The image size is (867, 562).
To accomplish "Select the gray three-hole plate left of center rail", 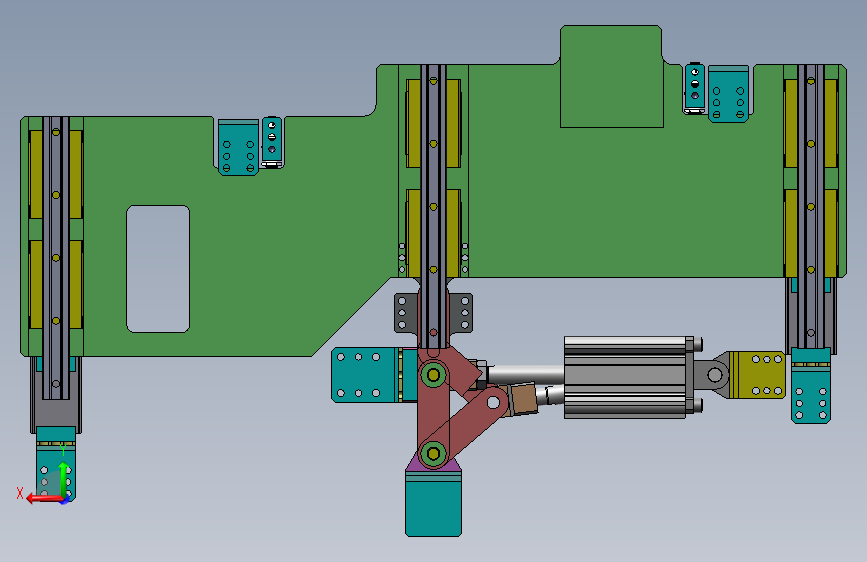I will tap(405, 313).
